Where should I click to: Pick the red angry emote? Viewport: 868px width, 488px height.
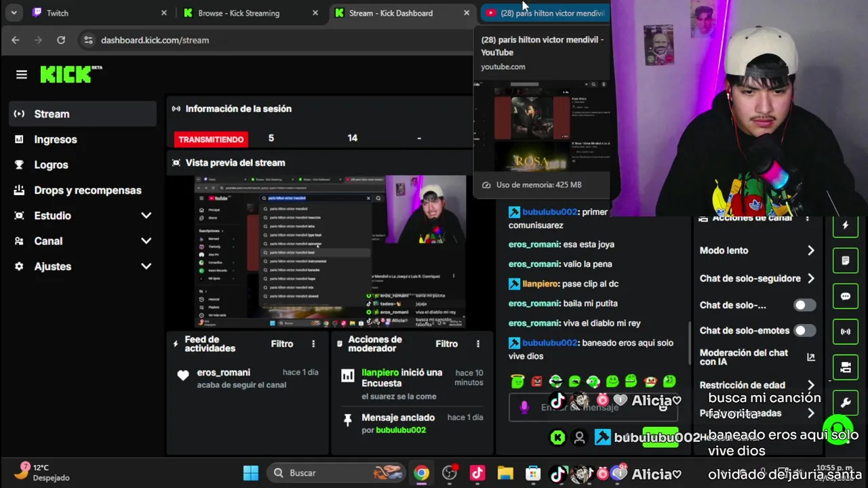[x=536, y=382]
